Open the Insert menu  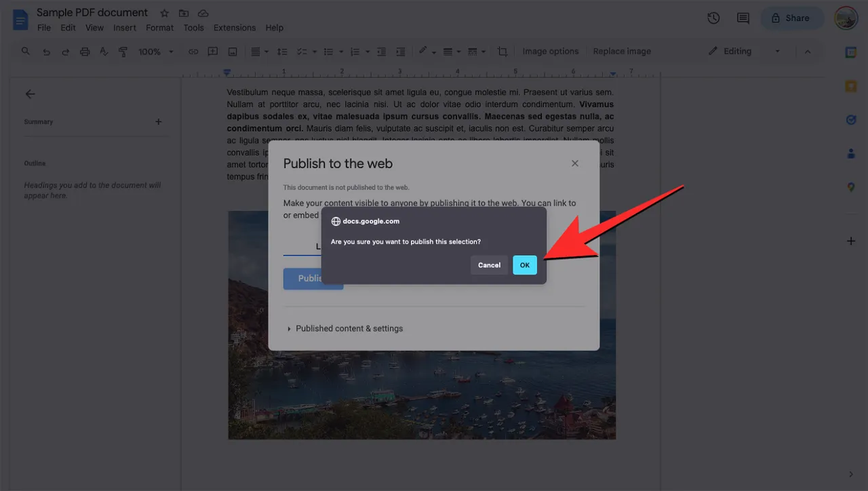[x=125, y=28]
